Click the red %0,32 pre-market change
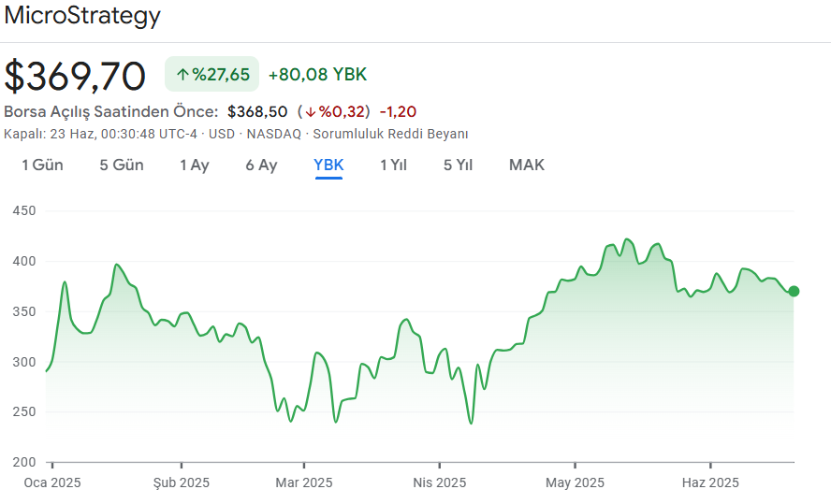The image size is (831, 504). pos(342,111)
